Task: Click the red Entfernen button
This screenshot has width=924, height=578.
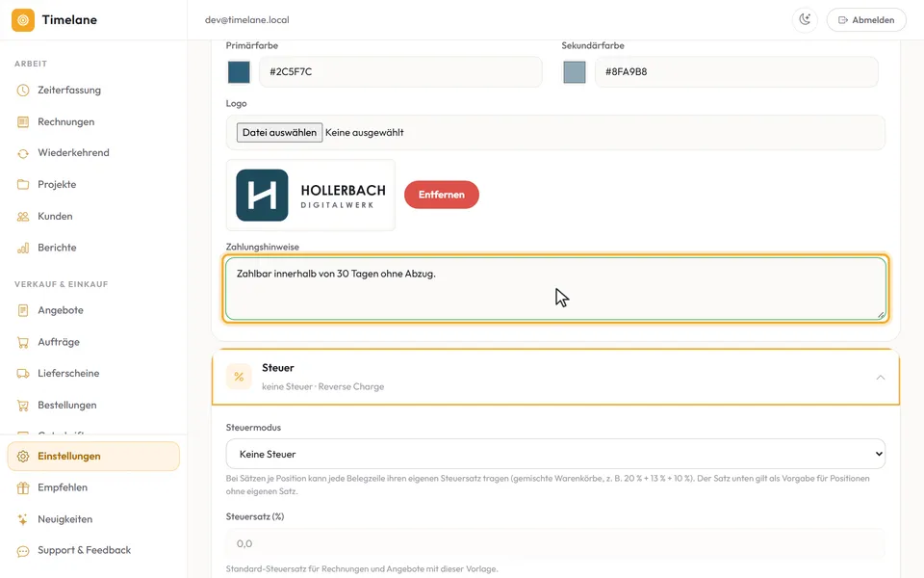Action: click(442, 195)
